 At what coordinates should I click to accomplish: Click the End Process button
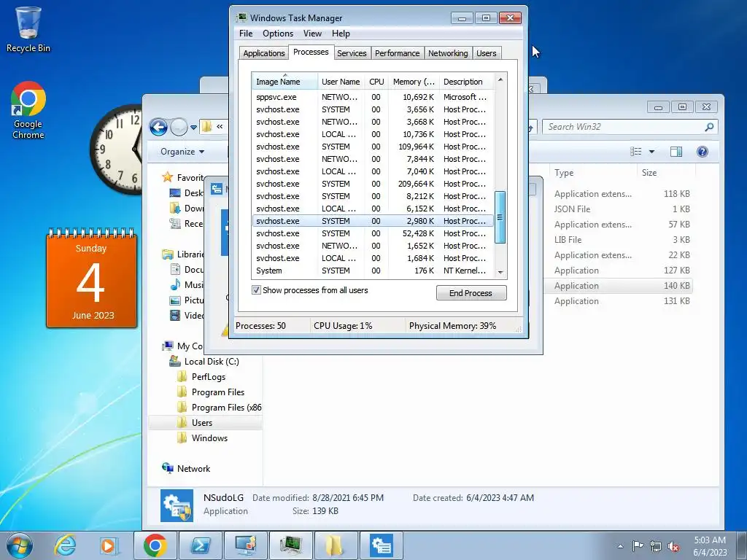pyautogui.click(x=471, y=293)
